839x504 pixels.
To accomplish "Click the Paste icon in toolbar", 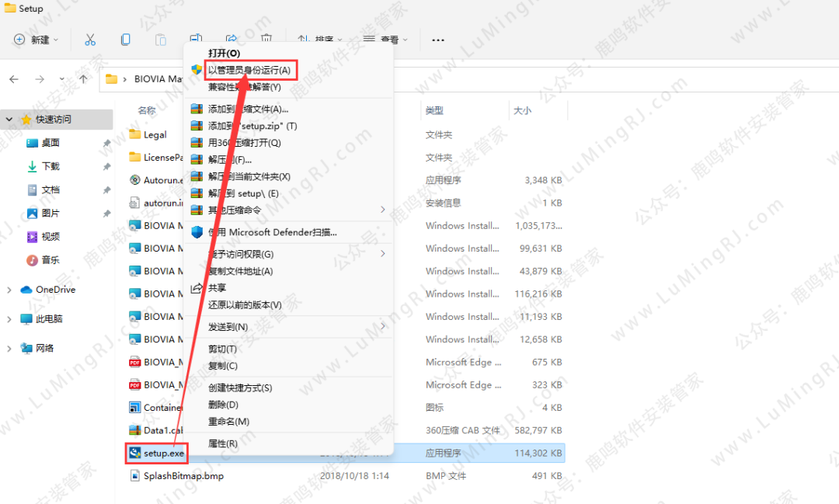I will 161,40.
